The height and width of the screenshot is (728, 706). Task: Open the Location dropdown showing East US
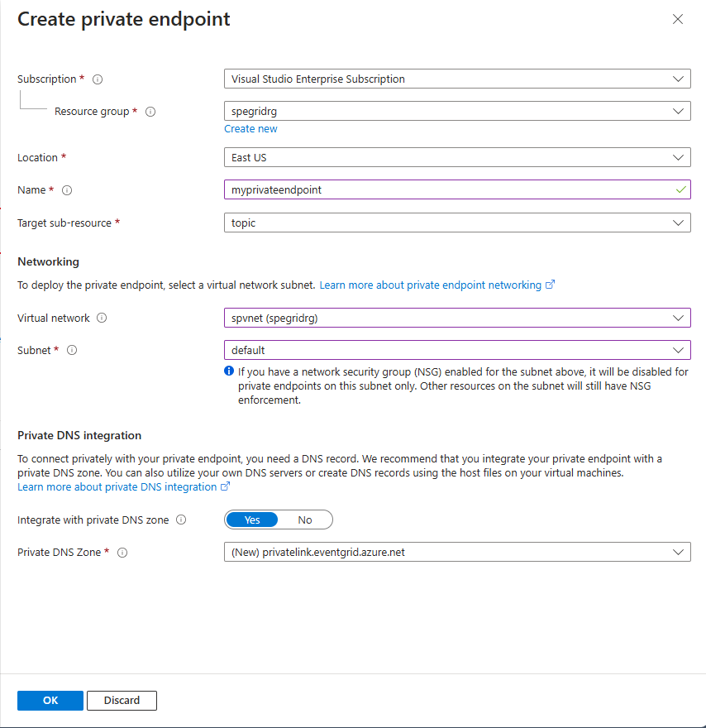click(456, 157)
